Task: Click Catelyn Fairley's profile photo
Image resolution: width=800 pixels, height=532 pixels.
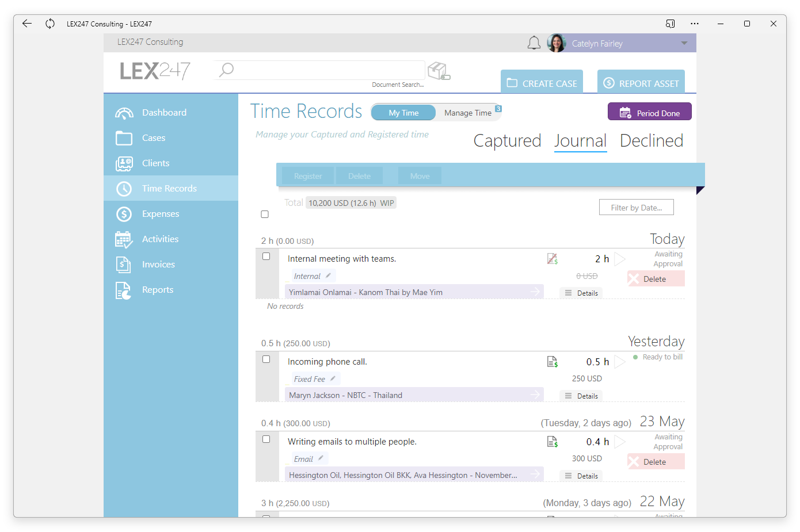Action: [x=557, y=43]
